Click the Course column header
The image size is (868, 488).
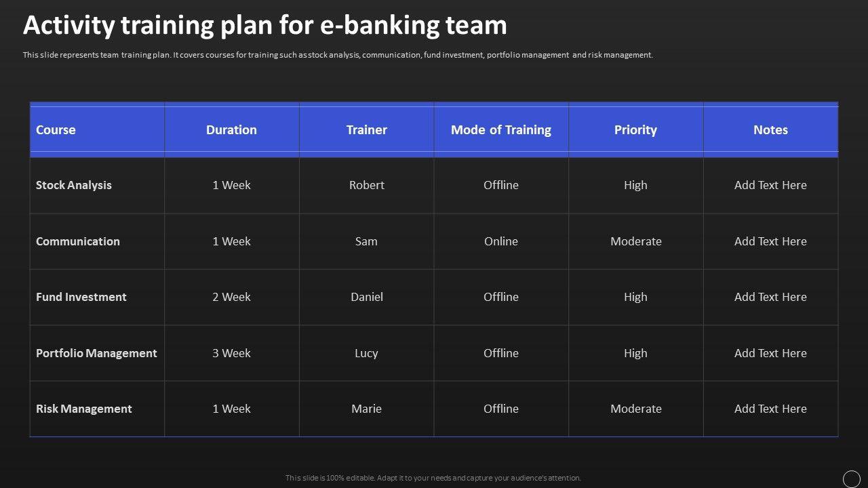click(x=56, y=129)
